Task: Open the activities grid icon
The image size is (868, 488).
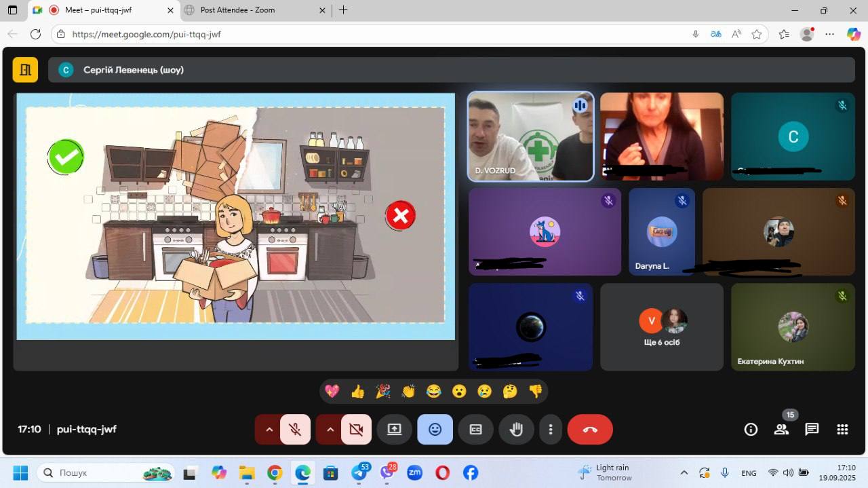Action: coord(842,429)
